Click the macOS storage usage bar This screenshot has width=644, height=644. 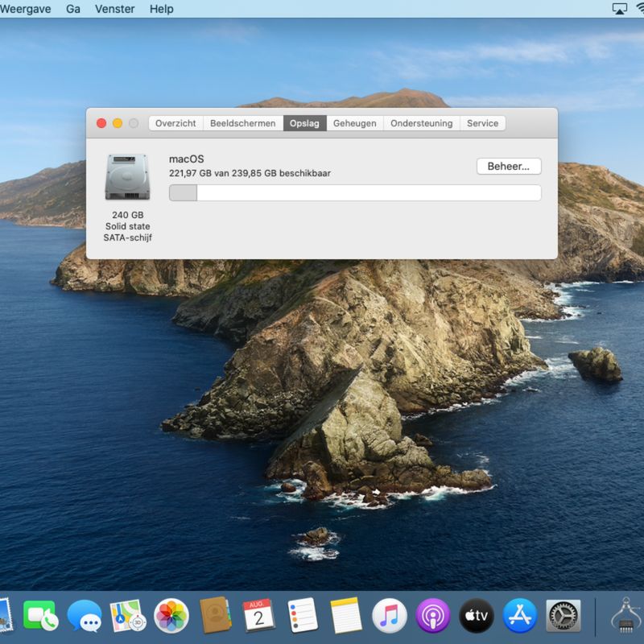(x=355, y=193)
